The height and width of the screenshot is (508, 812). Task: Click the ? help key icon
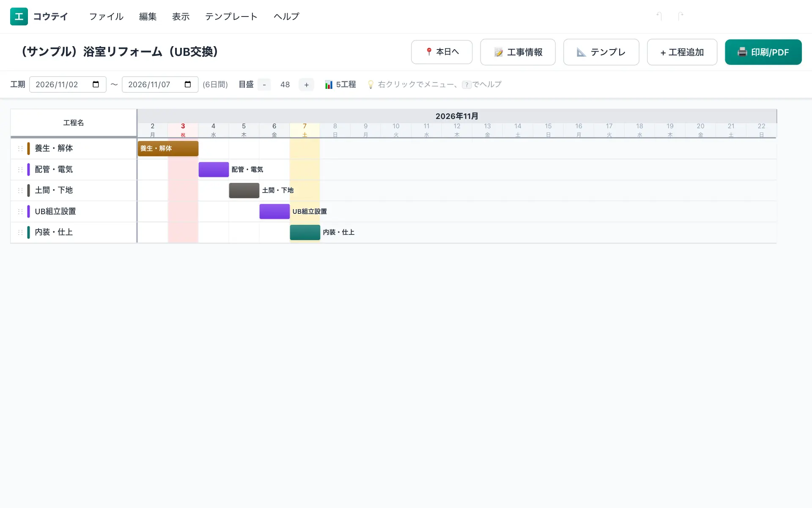point(466,85)
